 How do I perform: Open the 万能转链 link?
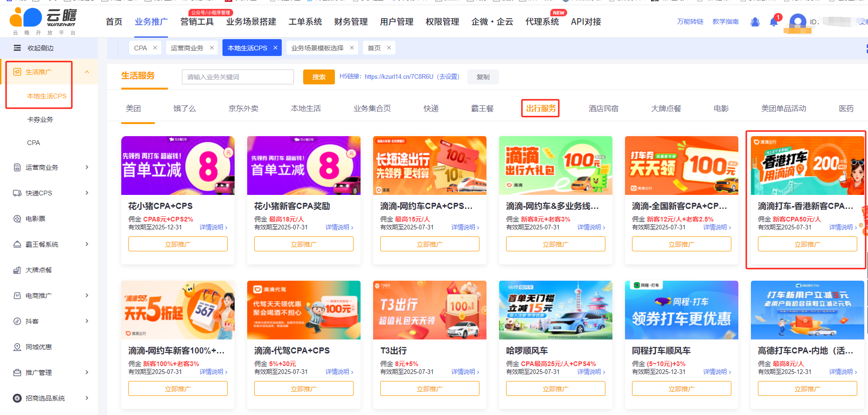coord(690,21)
